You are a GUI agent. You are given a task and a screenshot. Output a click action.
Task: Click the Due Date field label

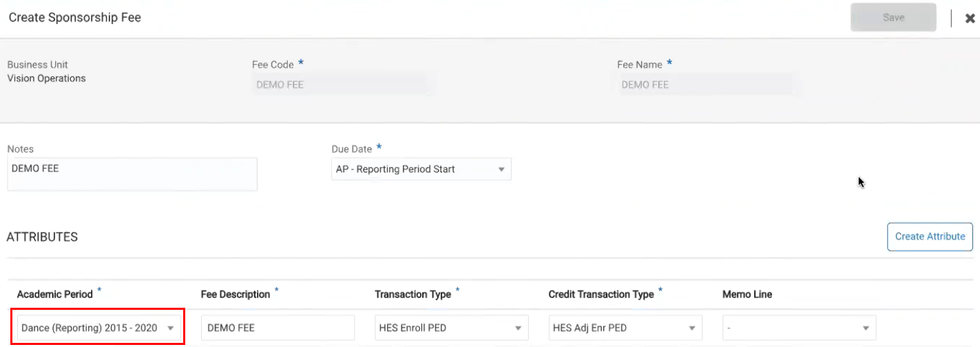coord(352,149)
